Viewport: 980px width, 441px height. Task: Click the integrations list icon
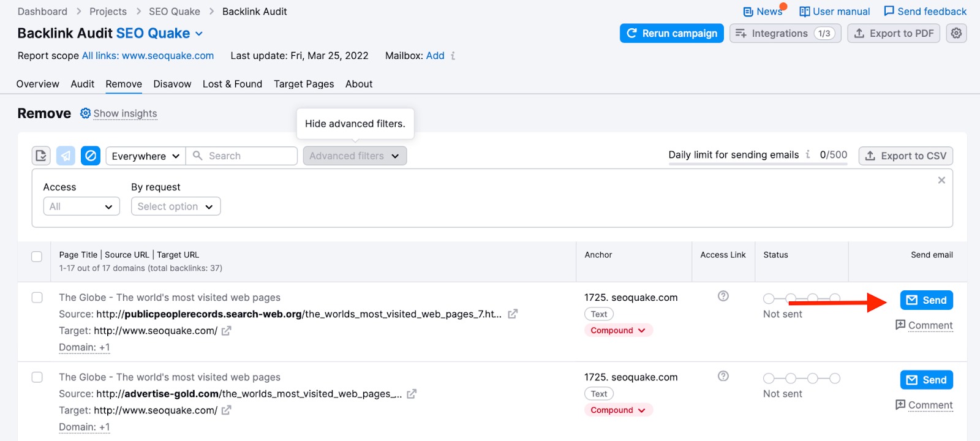[741, 33]
